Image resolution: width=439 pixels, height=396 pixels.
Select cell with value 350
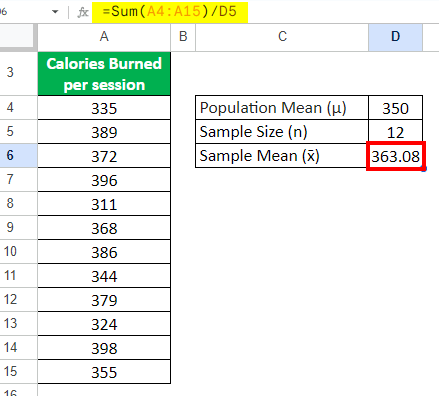pos(395,108)
